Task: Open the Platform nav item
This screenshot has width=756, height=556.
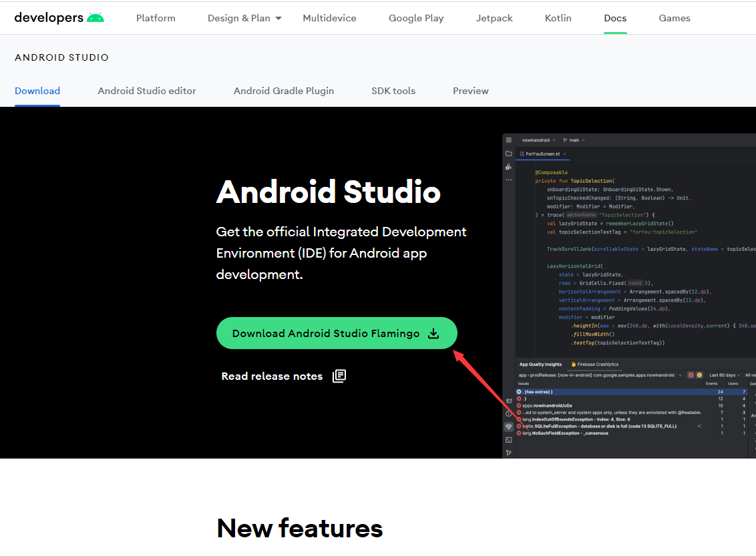Action: (x=156, y=18)
